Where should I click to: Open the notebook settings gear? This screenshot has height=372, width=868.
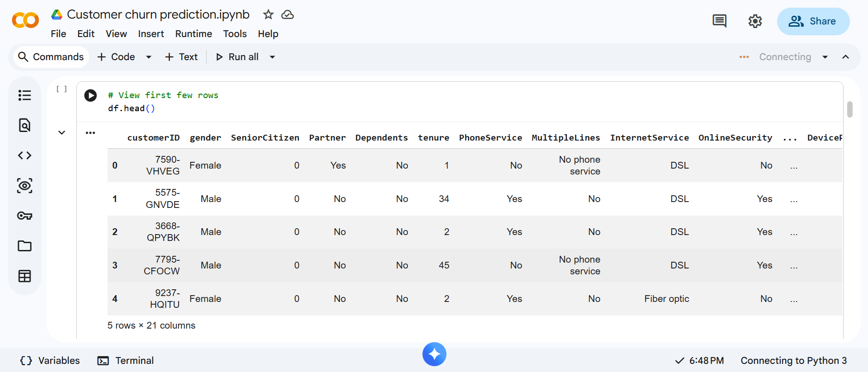click(755, 21)
